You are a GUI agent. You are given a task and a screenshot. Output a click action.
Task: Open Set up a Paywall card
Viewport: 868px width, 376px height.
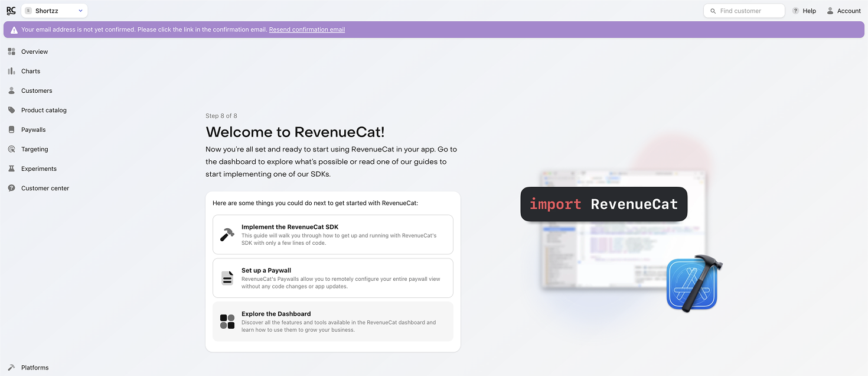pos(333,278)
